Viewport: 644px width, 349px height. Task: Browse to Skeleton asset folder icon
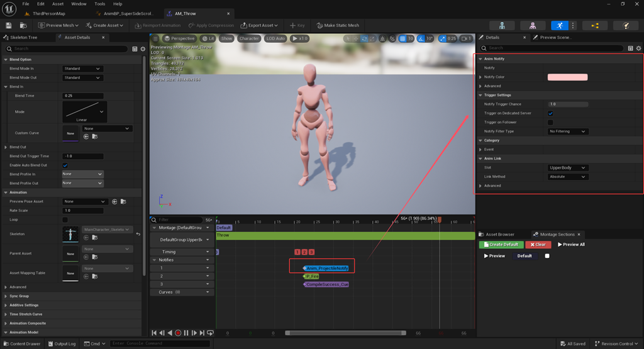point(95,237)
